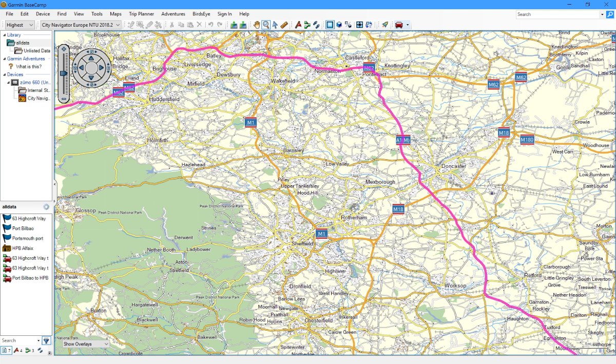Viewport: 616px width, 364px height.
Task: Redo the last undone action
Action: tap(220, 25)
